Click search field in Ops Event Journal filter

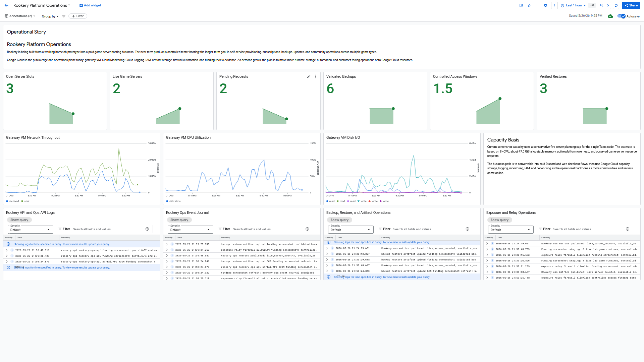(267, 229)
